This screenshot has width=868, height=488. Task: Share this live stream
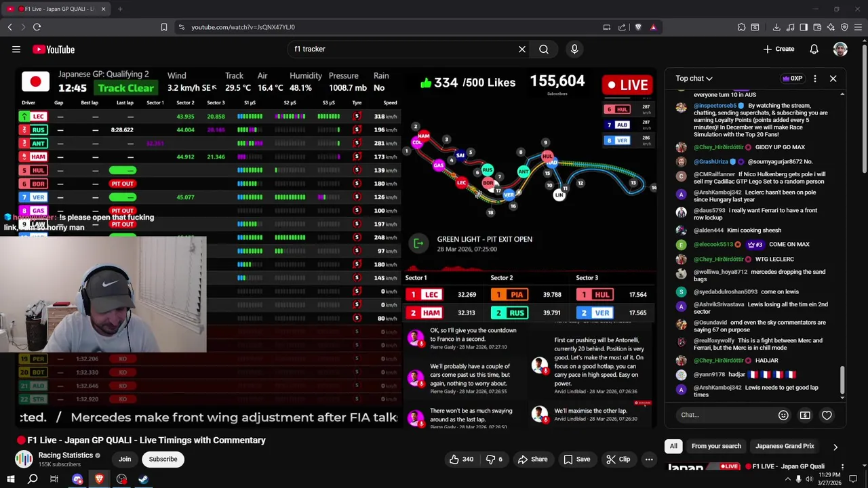pos(532,459)
